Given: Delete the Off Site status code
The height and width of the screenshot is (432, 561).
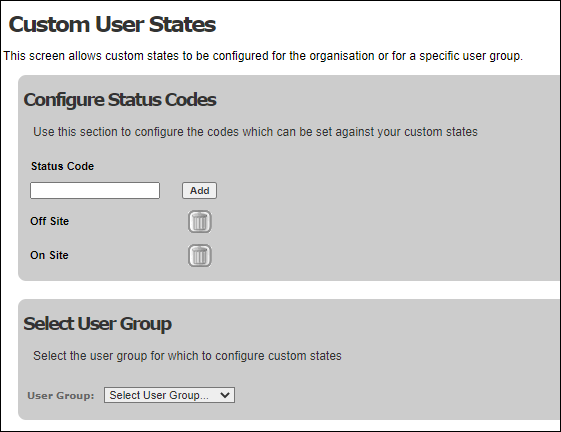Looking at the screenshot, I should pyautogui.click(x=200, y=222).
